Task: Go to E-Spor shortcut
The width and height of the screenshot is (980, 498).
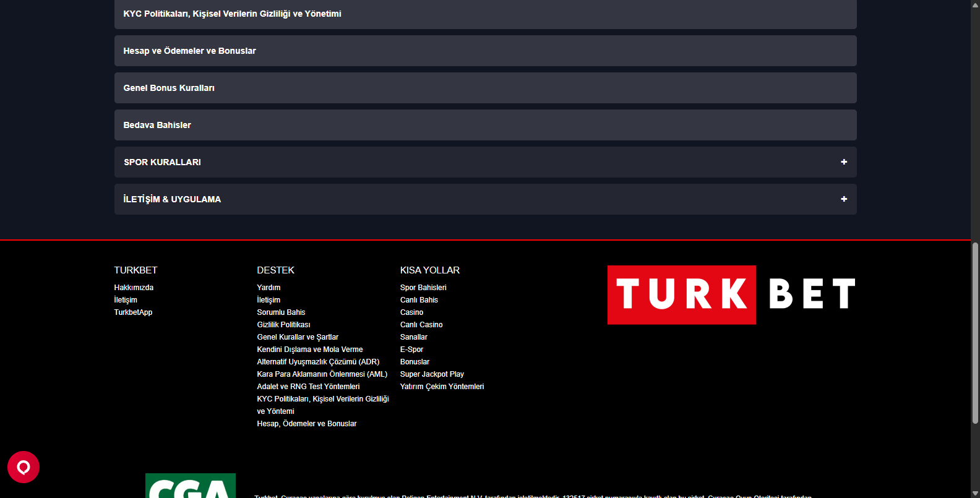Action: 411,350
